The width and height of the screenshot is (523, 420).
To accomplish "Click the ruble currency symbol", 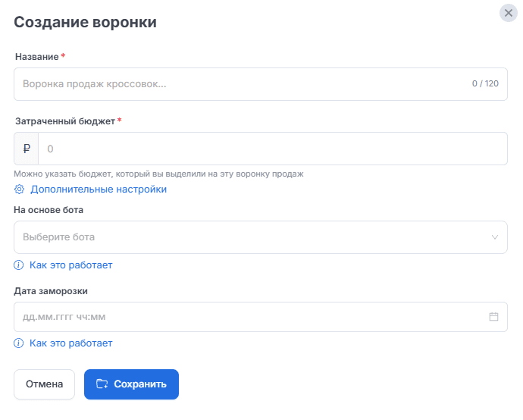I will (x=27, y=149).
